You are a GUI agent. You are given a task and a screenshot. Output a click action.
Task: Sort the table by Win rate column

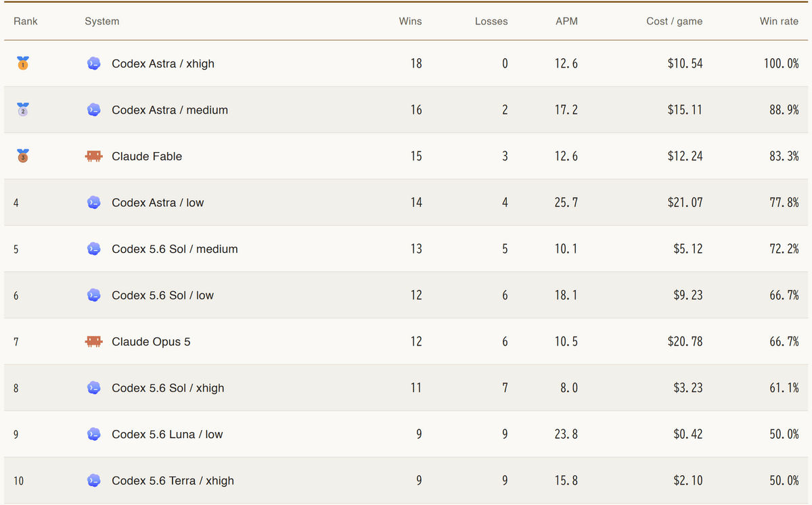point(779,21)
